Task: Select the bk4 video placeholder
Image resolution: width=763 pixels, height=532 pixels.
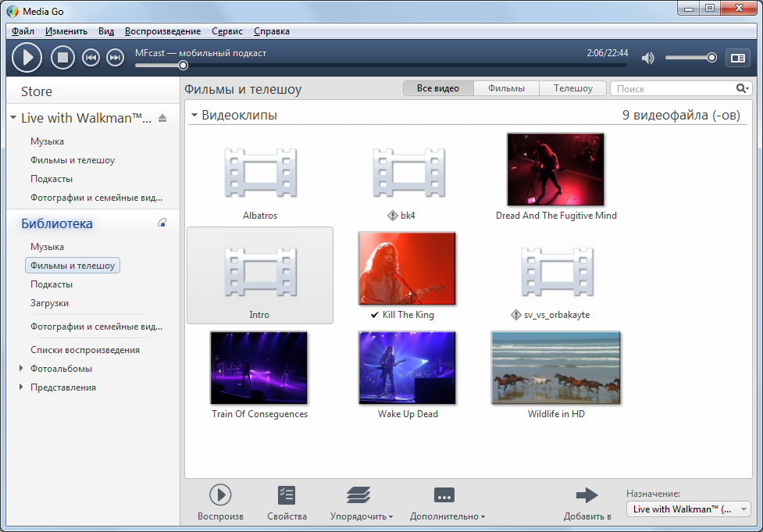Action: [408, 173]
